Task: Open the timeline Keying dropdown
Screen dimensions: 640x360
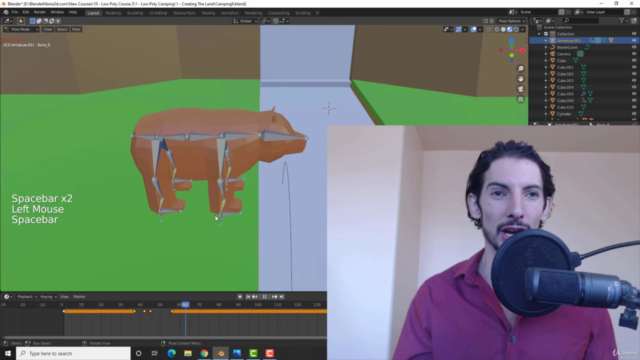Action: pos(48,297)
